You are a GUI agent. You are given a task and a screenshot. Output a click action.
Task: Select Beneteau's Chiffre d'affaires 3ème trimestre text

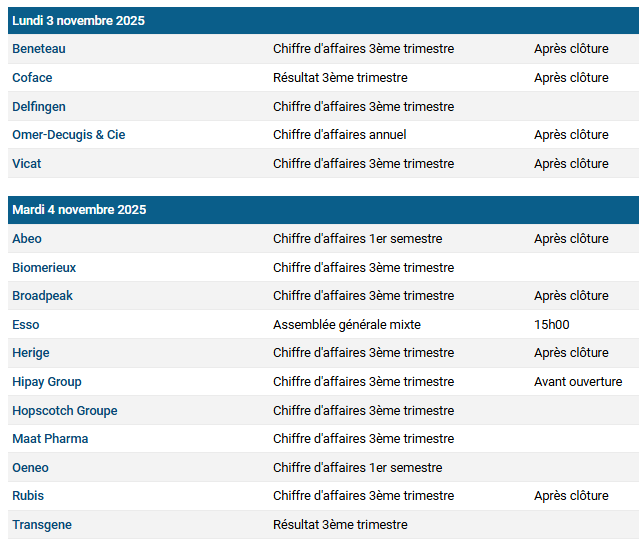(364, 49)
